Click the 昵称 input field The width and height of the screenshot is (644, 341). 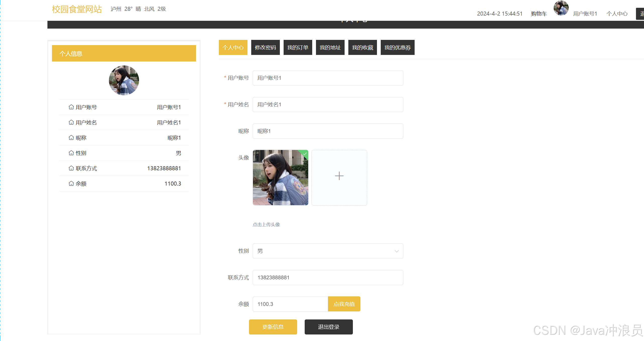click(328, 131)
